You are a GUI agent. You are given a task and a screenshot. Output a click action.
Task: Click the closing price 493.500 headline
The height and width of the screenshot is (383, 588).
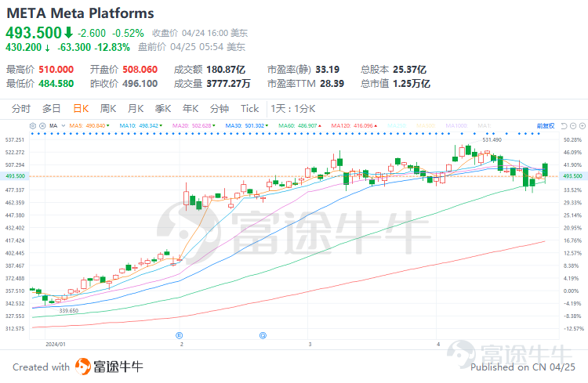[34, 33]
